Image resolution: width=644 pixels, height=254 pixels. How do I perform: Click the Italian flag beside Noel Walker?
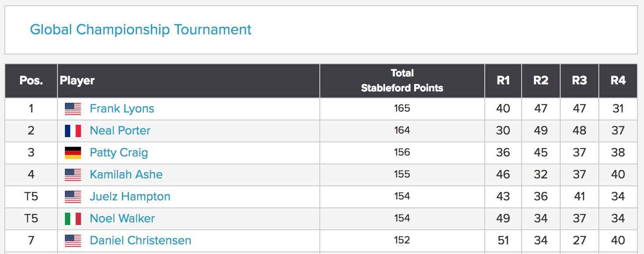point(73,219)
